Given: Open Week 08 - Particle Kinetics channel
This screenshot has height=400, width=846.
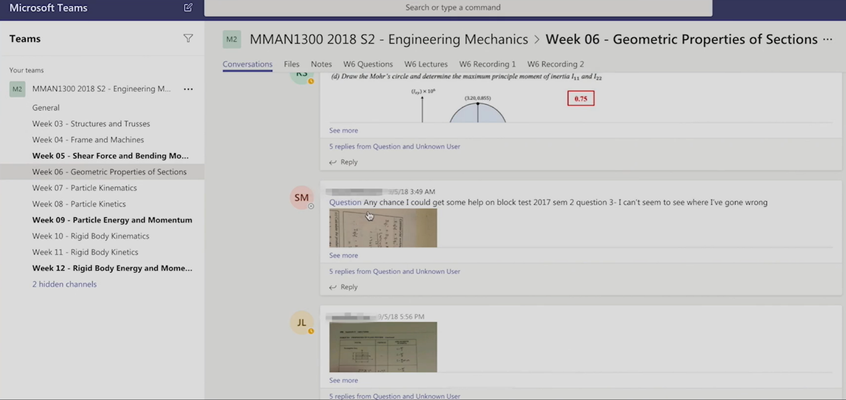Looking at the screenshot, I should (102, 204).
